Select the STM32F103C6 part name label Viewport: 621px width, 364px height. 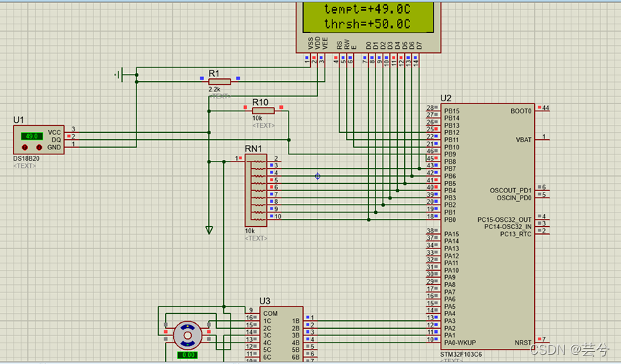(x=461, y=354)
